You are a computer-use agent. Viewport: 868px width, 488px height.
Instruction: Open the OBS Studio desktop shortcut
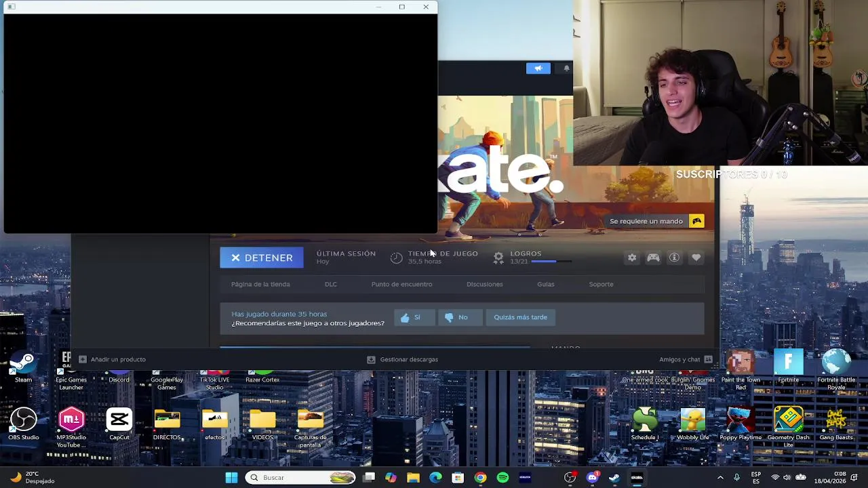[23, 424]
